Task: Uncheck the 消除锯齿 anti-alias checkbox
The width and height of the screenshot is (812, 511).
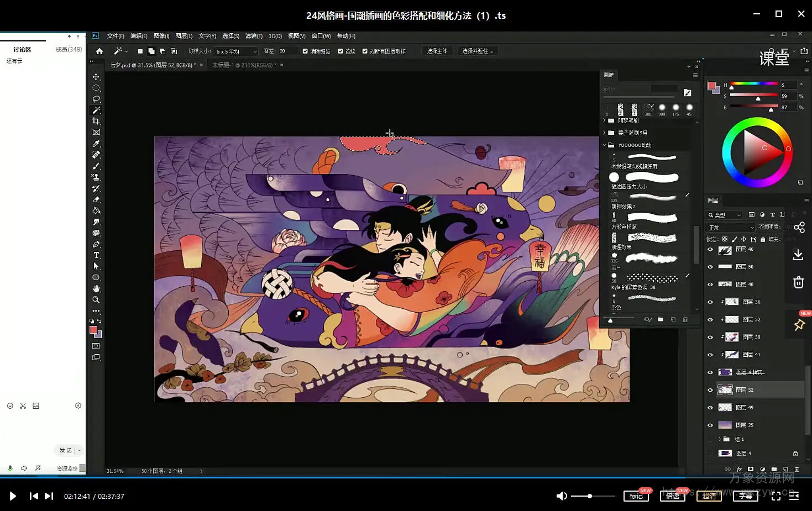Action: [x=305, y=51]
